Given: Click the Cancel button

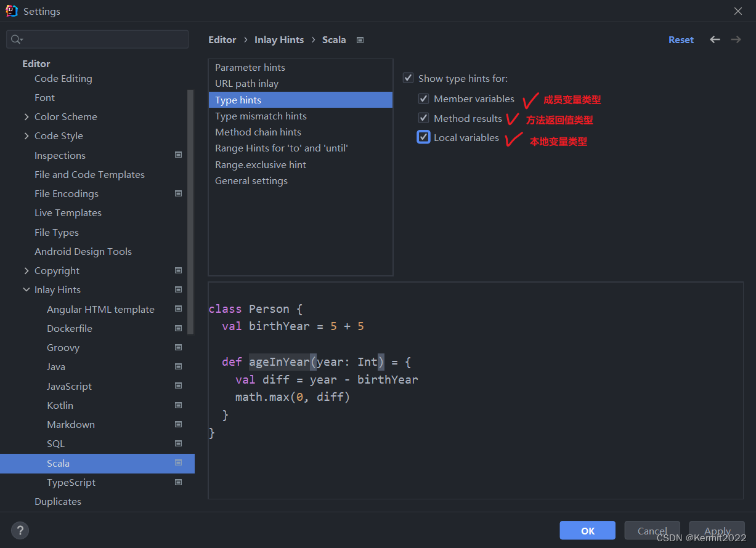Looking at the screenshot, I should click(x=652, y=531).
